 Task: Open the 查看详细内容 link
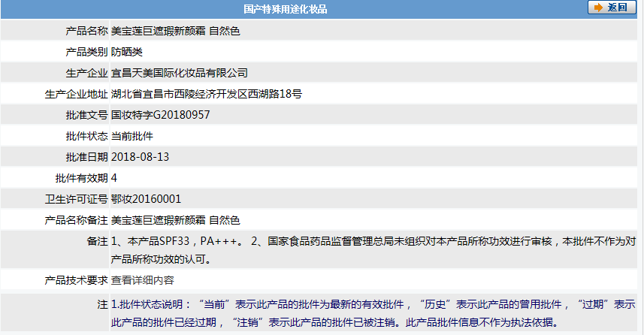(x=143, y=280)
